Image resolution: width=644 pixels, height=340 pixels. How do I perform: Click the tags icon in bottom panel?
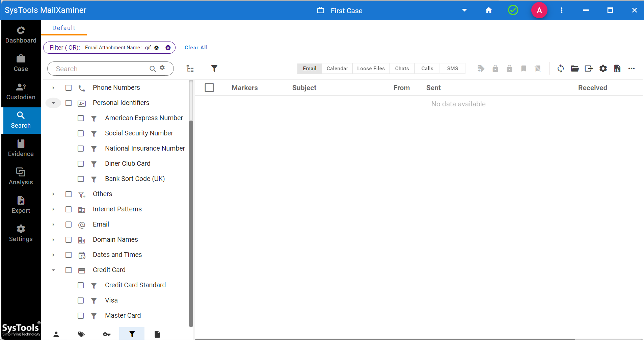pos(81,334)
